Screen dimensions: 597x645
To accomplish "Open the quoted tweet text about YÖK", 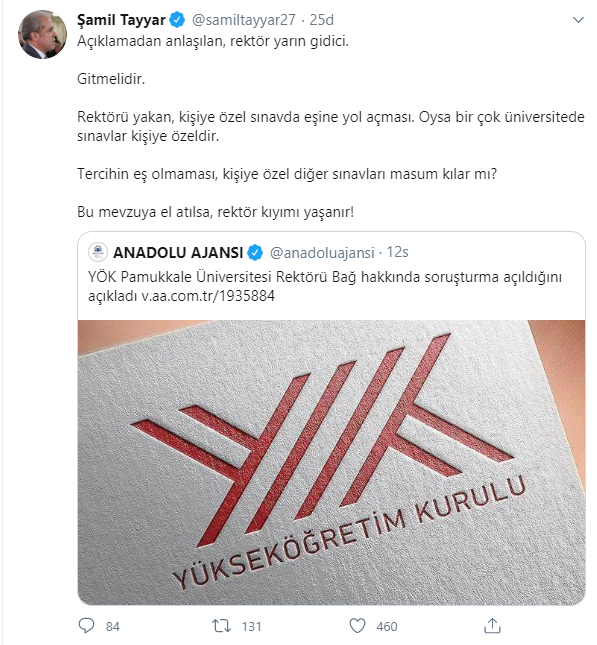I will pyautogui.click(x=325, y=286).
